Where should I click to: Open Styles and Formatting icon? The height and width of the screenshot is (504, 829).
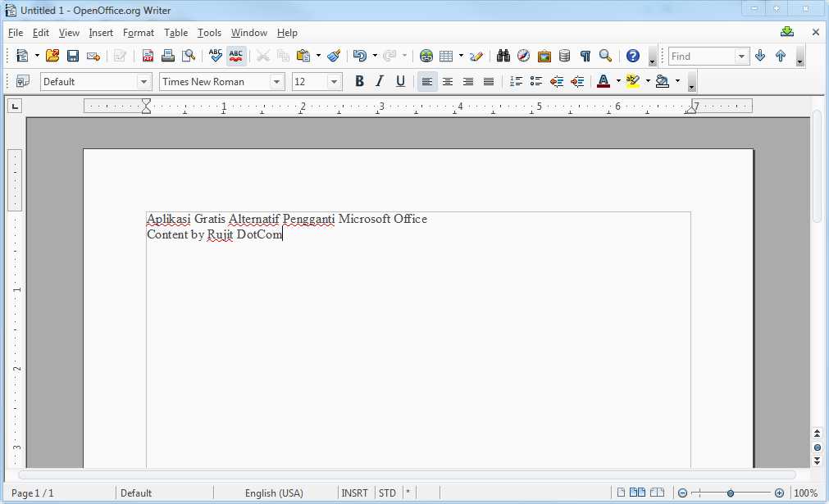(22, 81)
